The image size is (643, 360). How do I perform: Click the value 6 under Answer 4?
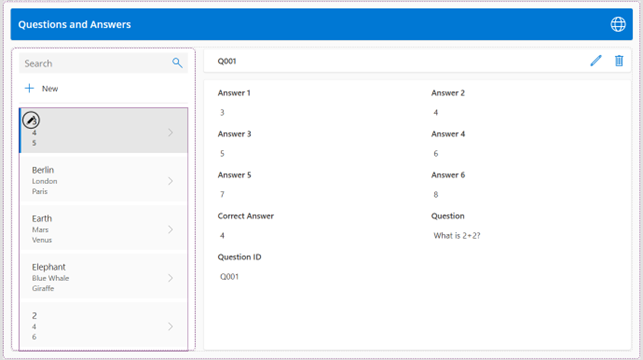(x=436, y=153)
